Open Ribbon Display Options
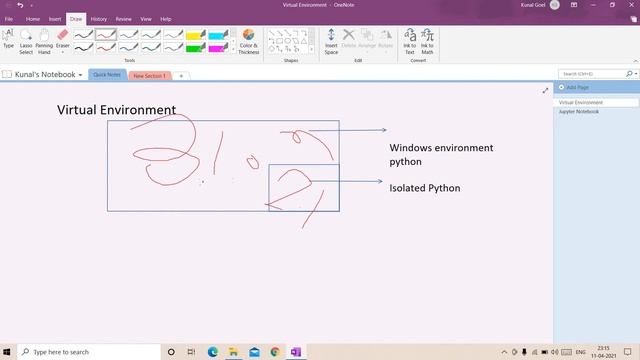 (x=574, y=5)
